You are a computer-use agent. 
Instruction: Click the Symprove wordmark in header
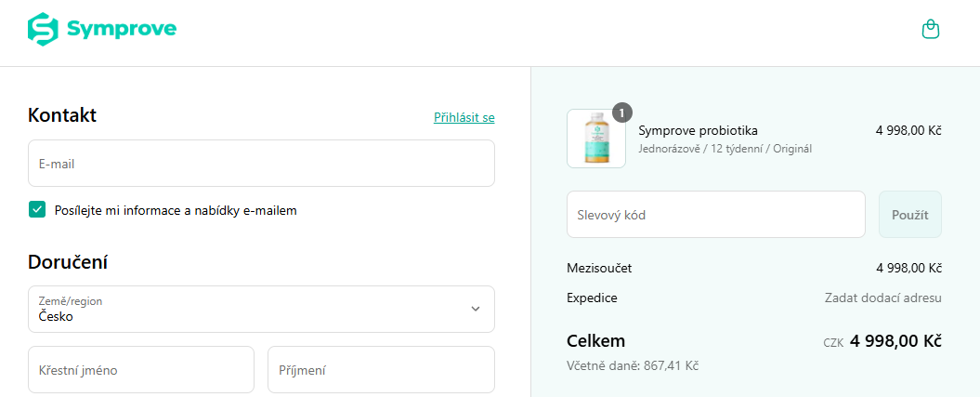pyautogui.click(x=121, y=30)
